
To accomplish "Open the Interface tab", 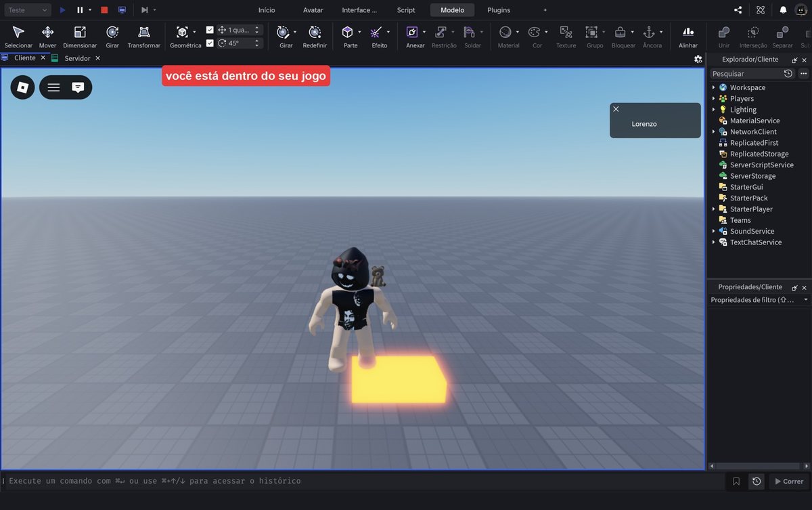I will tap(359, 10).
